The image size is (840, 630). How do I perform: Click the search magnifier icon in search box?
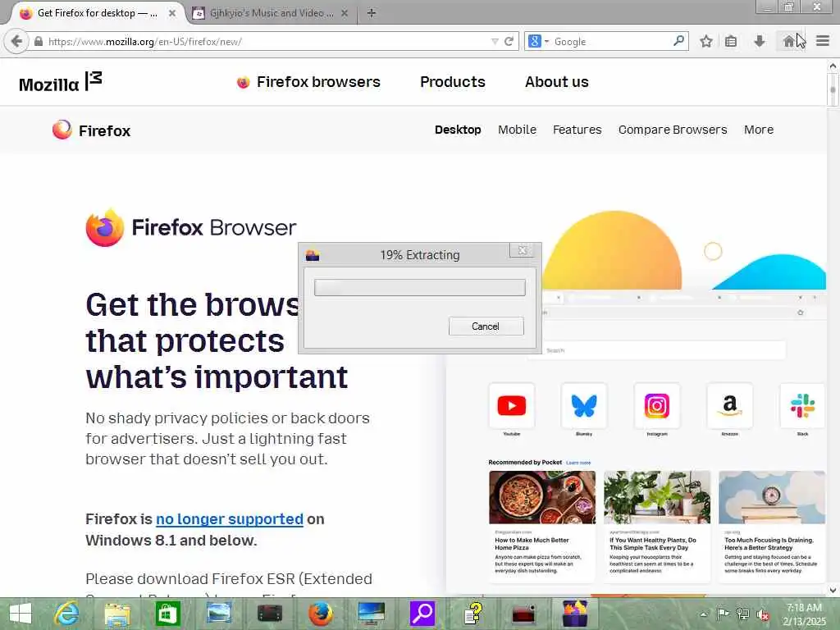pyautogui.click(x=678, y=41)
